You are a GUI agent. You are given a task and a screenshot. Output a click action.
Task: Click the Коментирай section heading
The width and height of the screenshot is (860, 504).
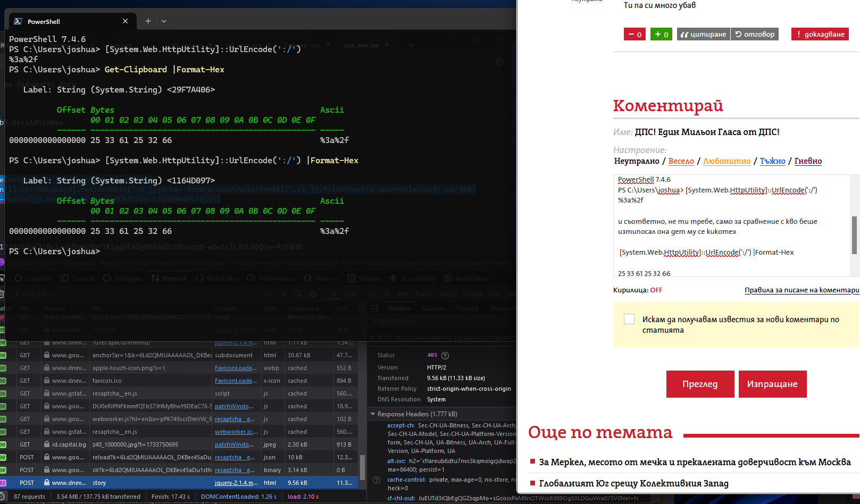pyautogui.click(x=668, y=106)
